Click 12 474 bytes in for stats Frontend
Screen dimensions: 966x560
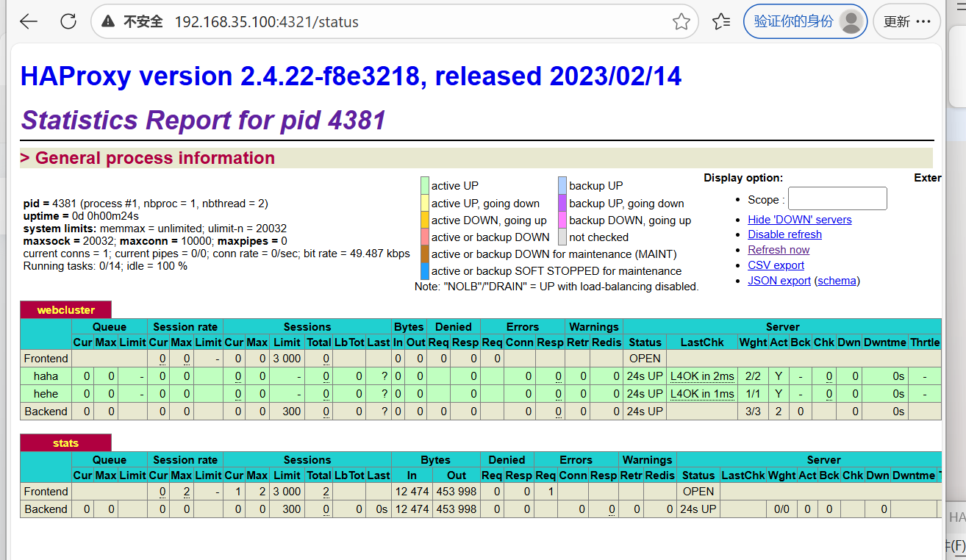tap(412, 492)
